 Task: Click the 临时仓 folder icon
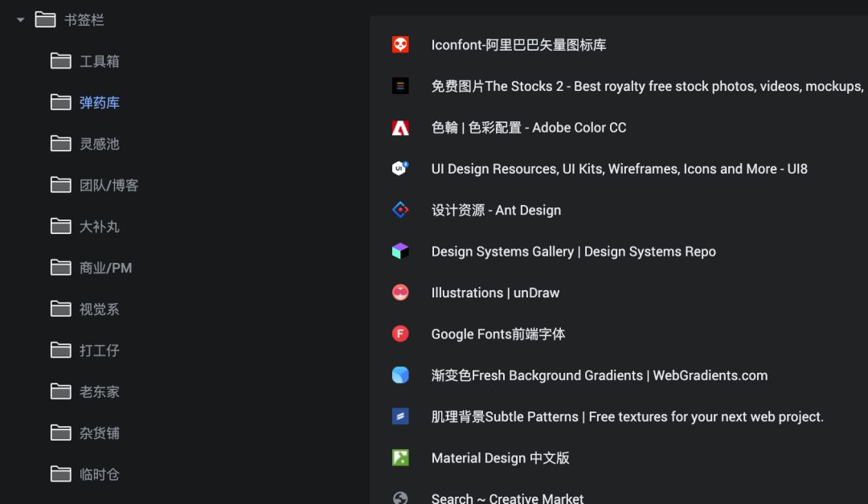(x=61, y=474)
